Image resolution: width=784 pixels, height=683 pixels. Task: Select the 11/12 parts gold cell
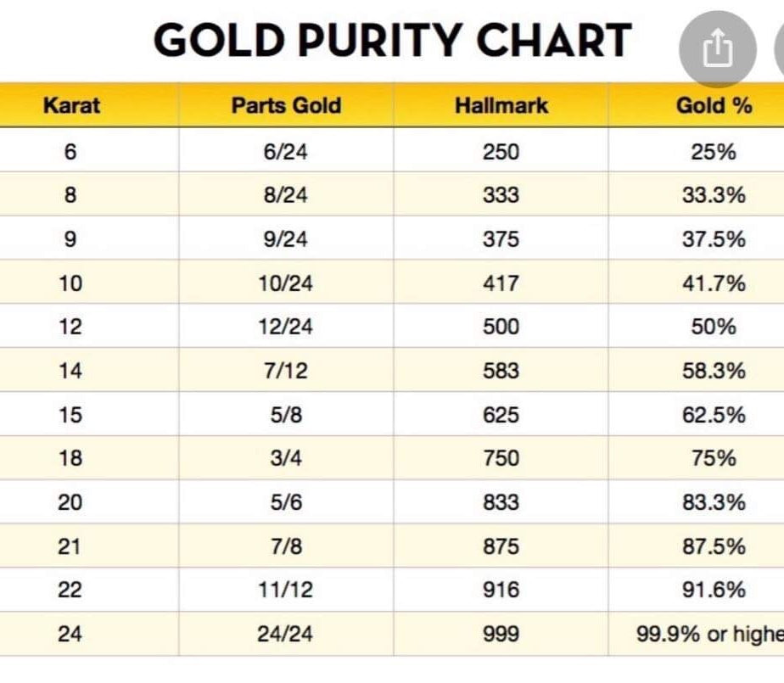point(286,590)
